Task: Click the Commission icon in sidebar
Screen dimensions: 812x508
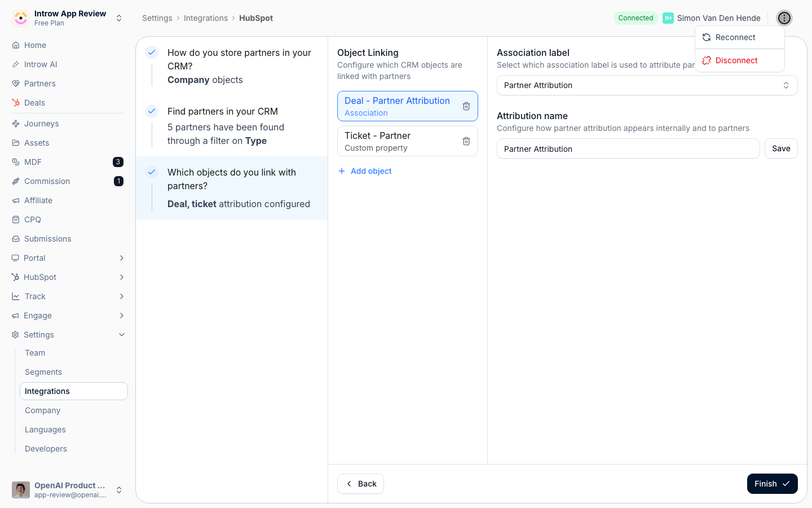Action: [x=16, y=181]
